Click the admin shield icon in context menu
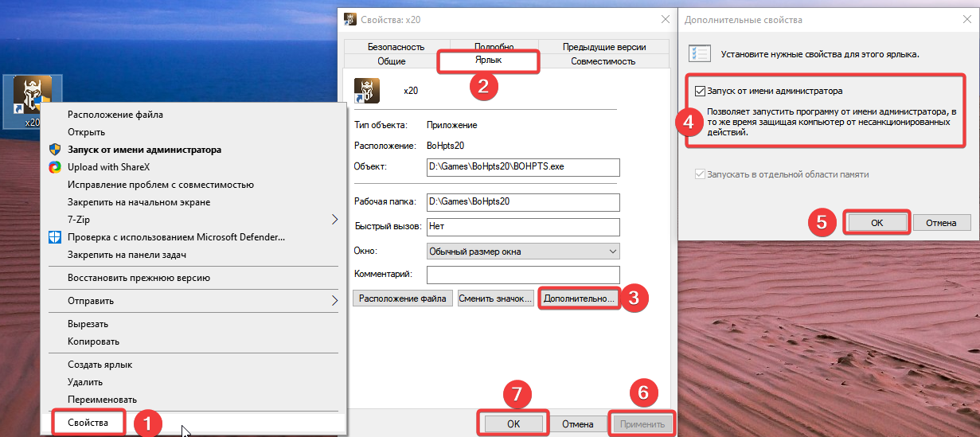Viewport: 980px width, 437px height. (x=55, y=150)
